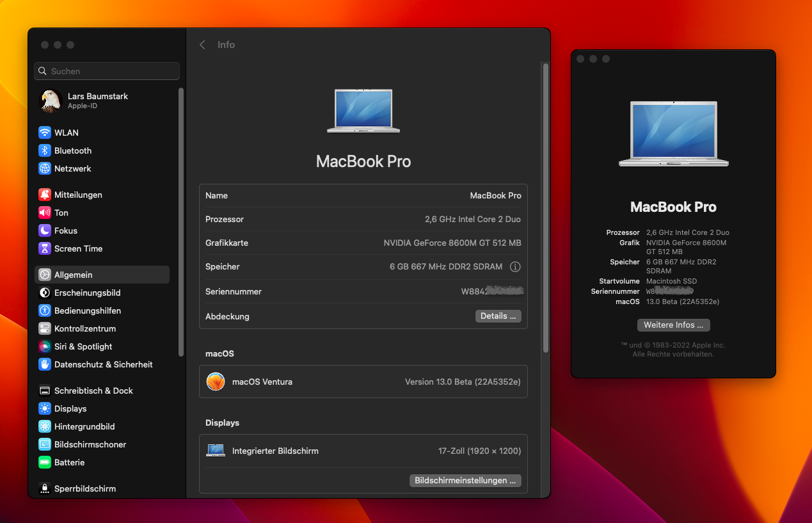The height and width of the screenshot is (523, 812).
Task: Click the MacBook Pro image in Info pane
Action: click(x=363, y=111)
